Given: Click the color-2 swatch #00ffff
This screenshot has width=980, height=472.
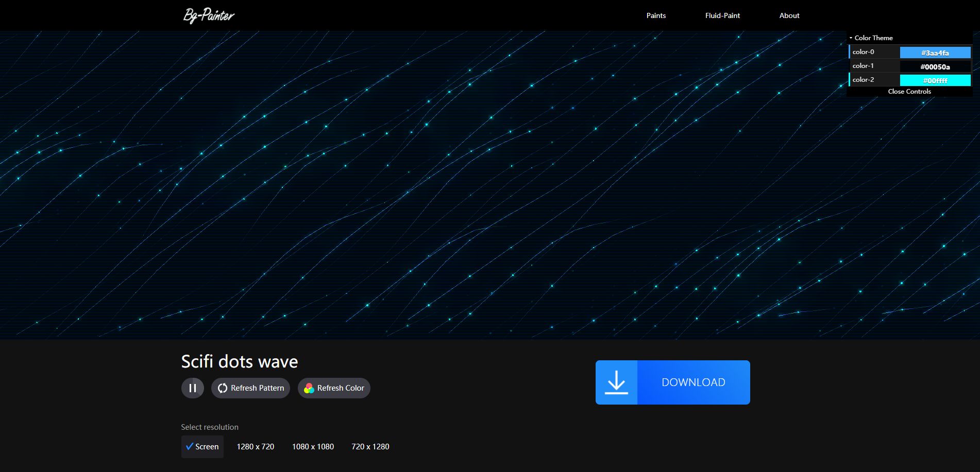Looking at the screenshot, I should (935, 80).
